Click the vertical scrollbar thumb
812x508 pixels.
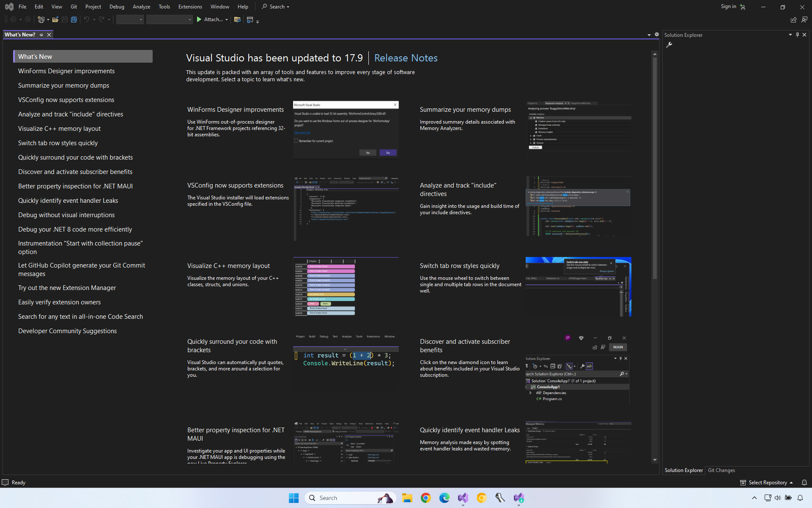click(x=655, y=168)
